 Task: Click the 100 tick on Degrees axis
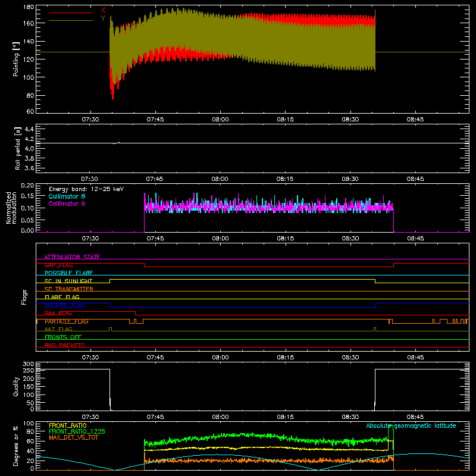coord(29,424)
